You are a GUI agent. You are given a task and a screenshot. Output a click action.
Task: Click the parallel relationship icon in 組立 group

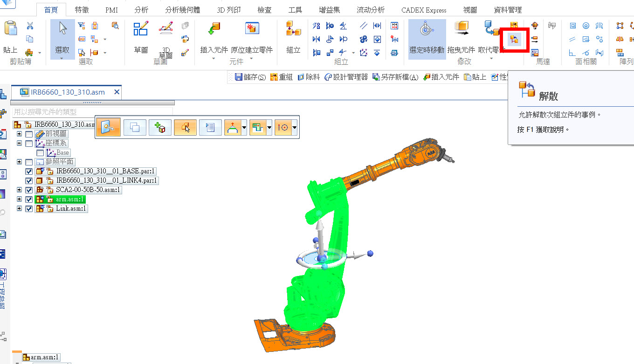364,26
